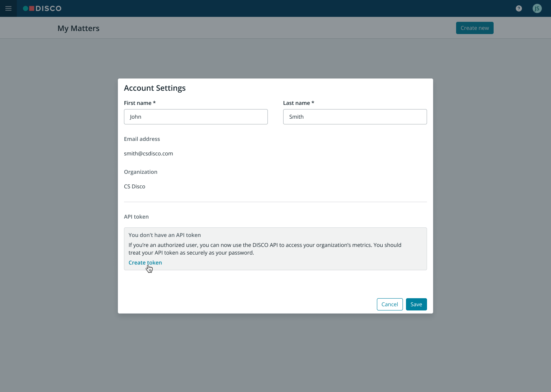Focus the Last name field
551x392 pixels.
click(x=355, y=117)
